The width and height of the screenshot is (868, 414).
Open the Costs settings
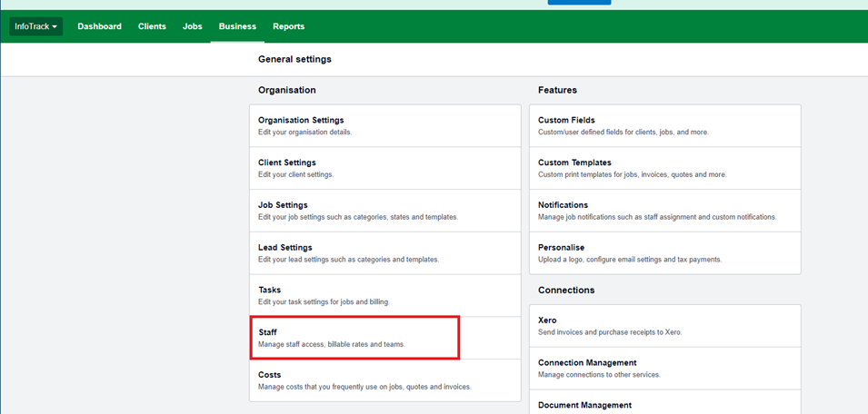270,375
